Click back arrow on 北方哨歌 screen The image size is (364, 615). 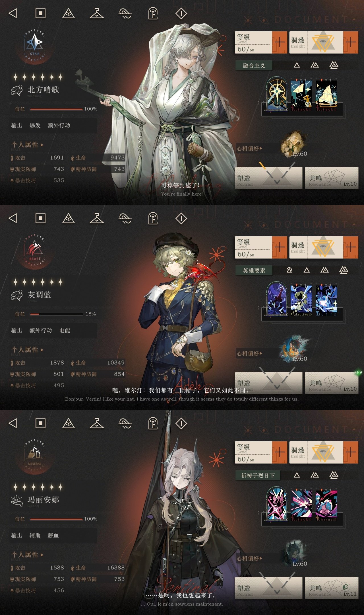(x=13, y=13)
